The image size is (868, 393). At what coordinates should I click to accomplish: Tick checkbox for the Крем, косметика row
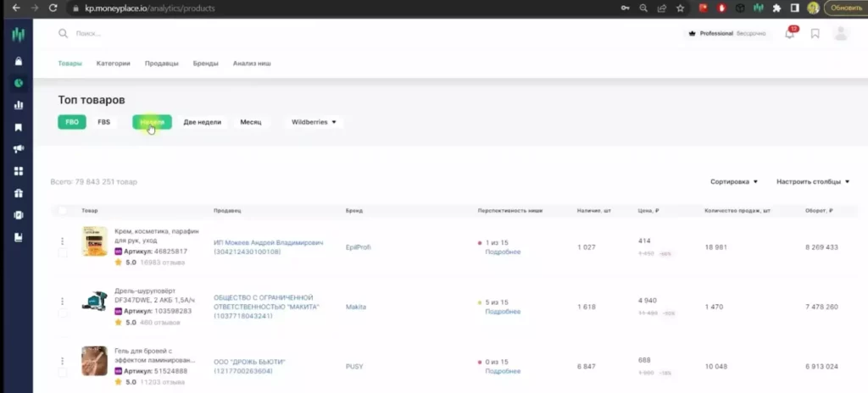click(63, 253)
